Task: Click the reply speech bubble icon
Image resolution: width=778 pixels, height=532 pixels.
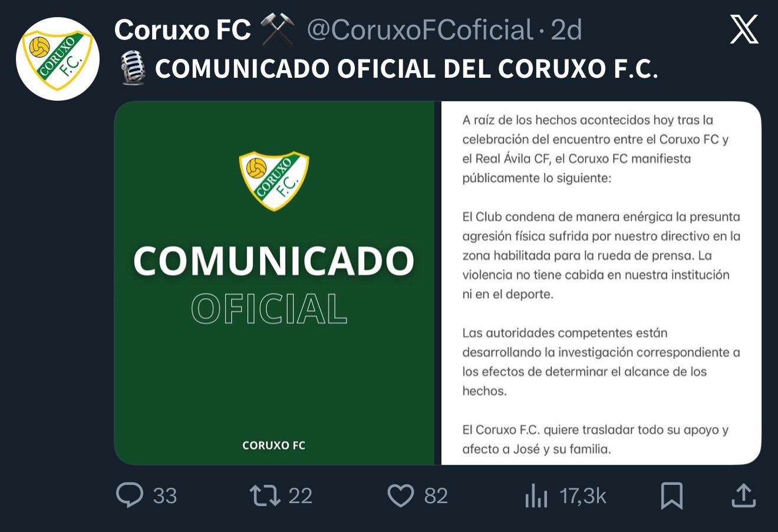Action: pyautogui.click(x=130, y=495)
